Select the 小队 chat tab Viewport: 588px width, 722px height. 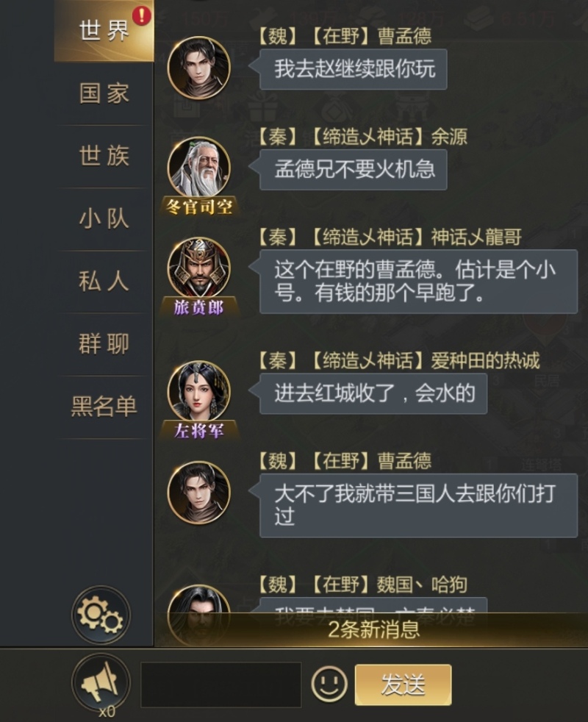point(104,218)
